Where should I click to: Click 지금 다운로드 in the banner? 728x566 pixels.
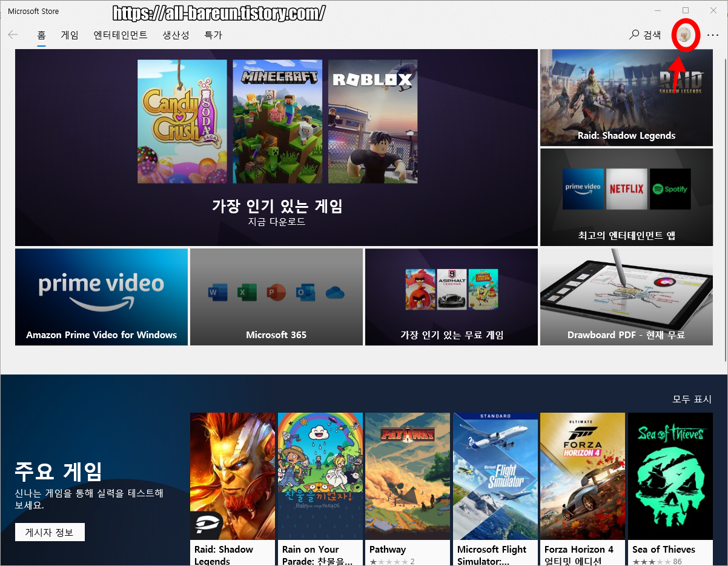click(x=277, y=222)
